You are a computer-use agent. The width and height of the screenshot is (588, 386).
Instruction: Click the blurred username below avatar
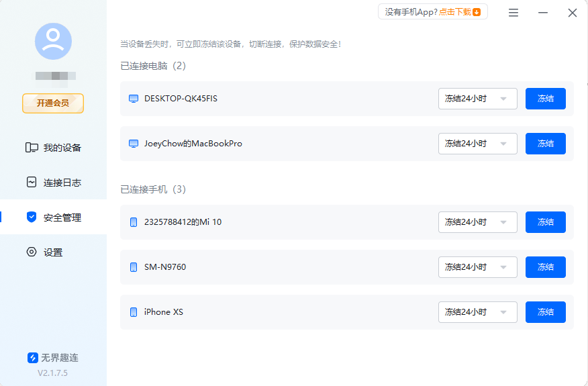[x=56, y=76]
